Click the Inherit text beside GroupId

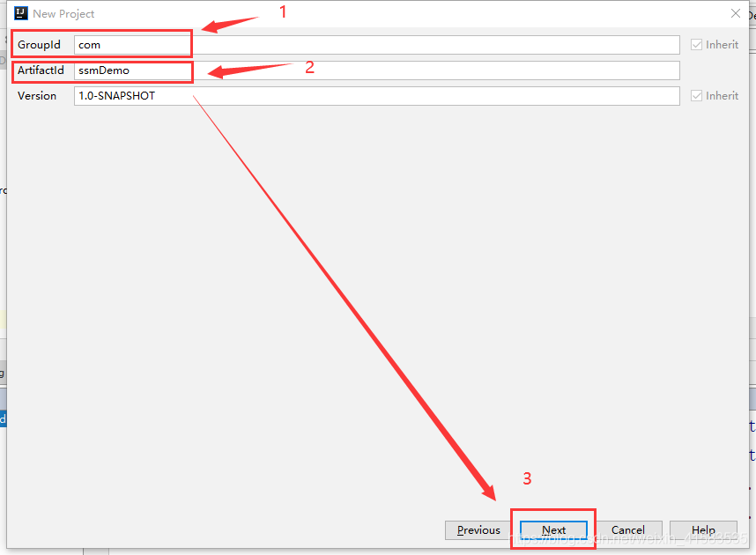(722, 45)
